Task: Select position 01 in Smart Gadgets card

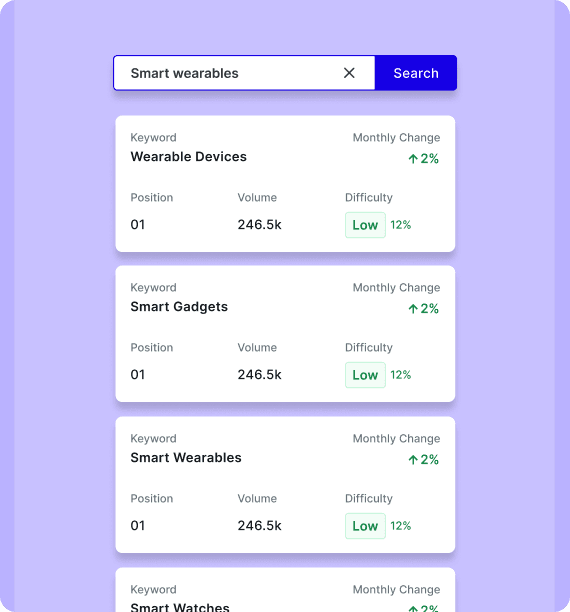Action: click(x=137, y=374)
